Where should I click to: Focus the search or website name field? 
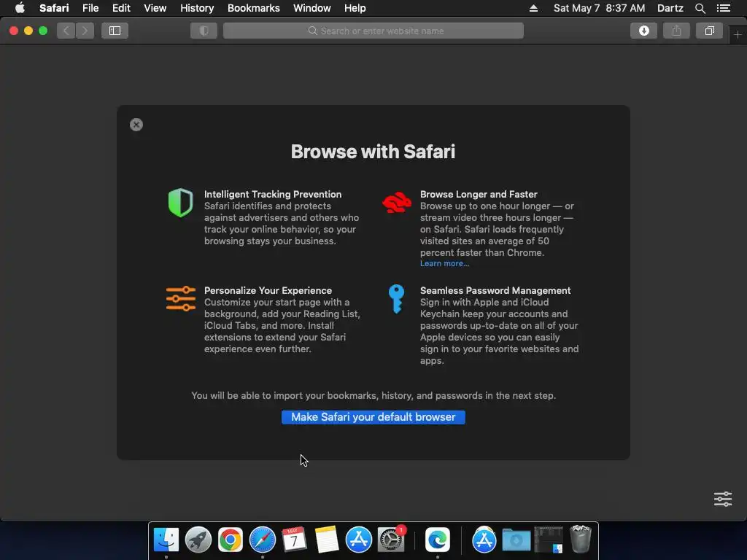373,31
